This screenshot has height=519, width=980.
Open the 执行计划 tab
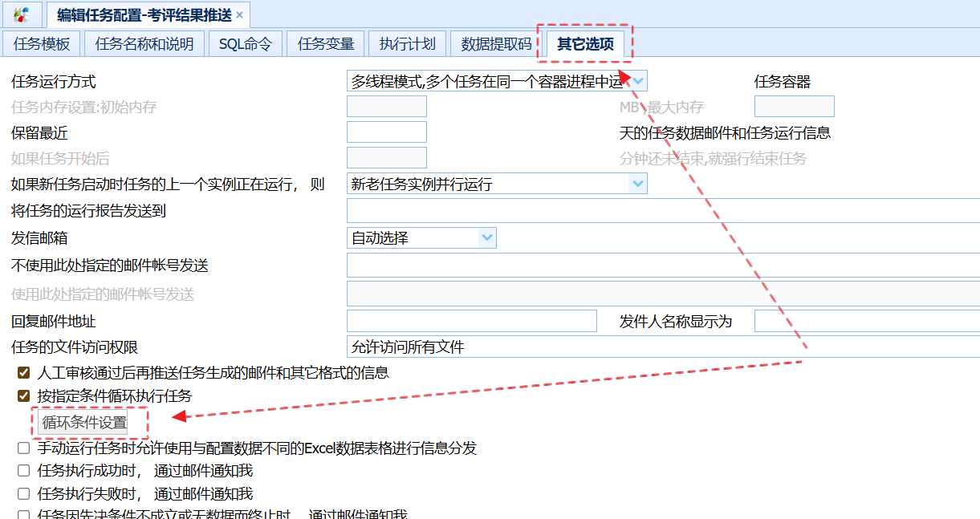[x=408, y=44]
